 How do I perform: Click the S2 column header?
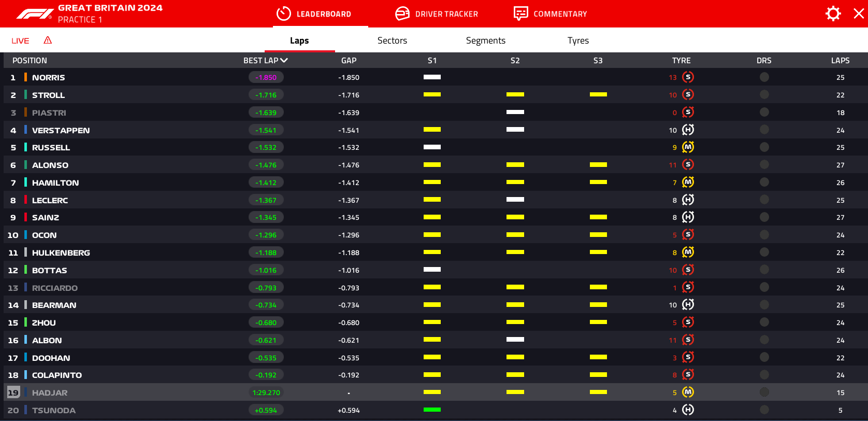point(515,61)
